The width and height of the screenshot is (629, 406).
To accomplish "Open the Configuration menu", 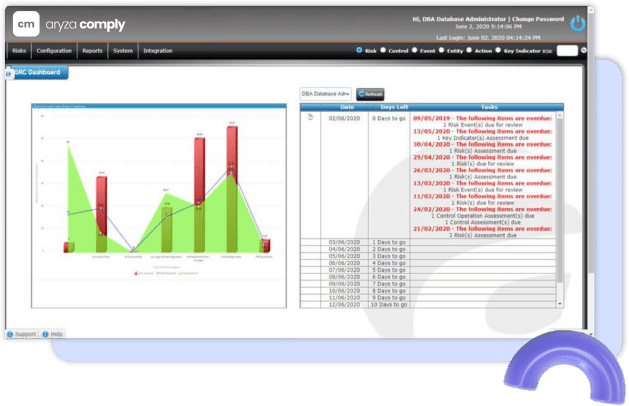I will point(54,51).
